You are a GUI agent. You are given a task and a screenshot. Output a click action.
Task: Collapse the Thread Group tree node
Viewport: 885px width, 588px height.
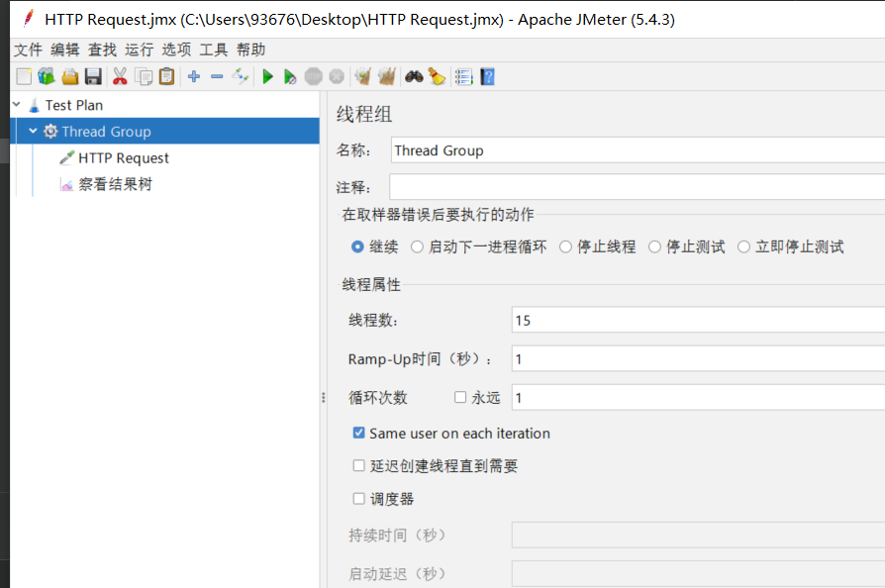pyautogui.click(x=33, y=131)
